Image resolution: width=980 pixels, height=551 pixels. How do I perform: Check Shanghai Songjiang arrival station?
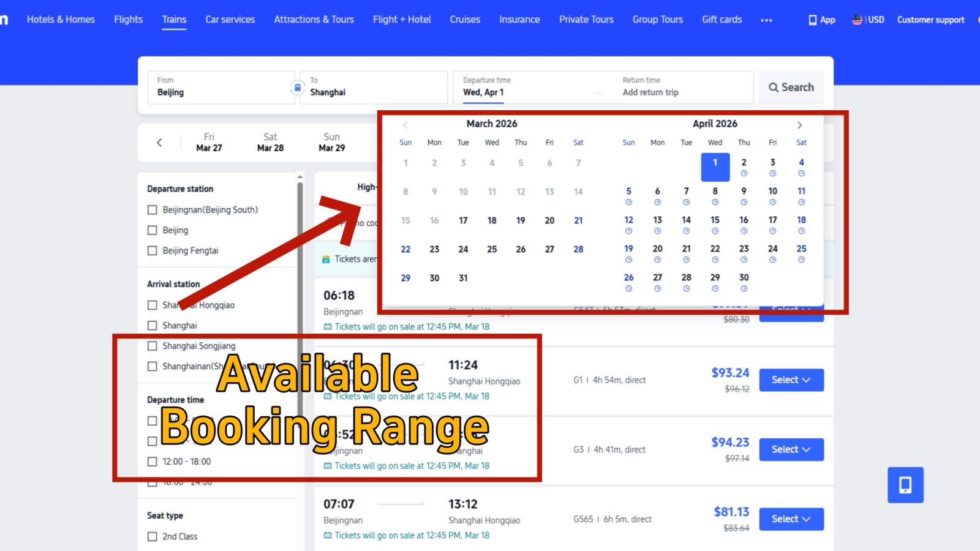[153, 346]
